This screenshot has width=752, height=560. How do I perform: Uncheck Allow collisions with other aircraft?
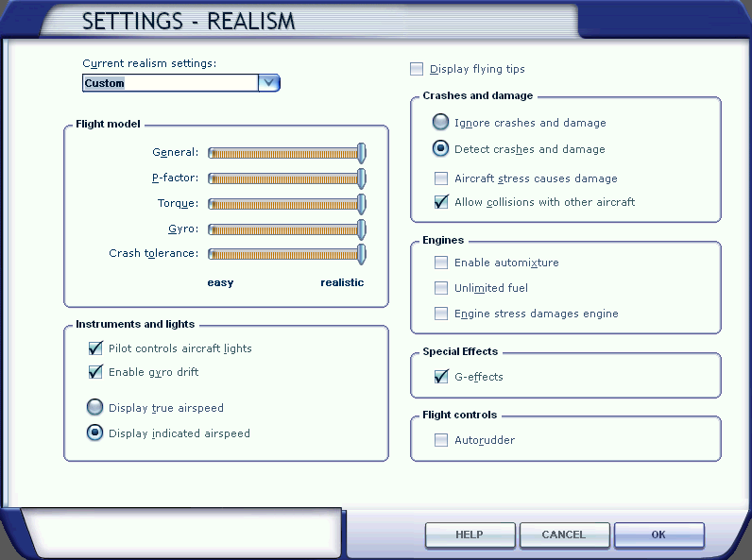(x=441, y=202)
